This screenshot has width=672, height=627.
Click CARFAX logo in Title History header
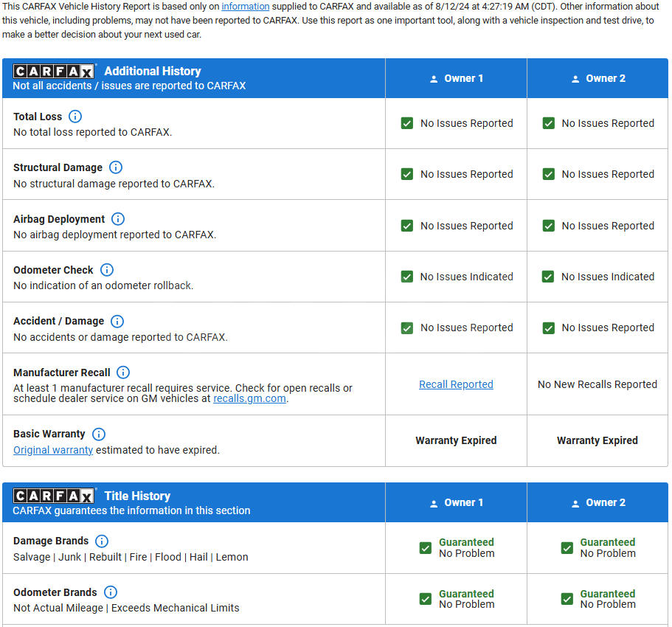pyautogui.click(x=54, y=496)
